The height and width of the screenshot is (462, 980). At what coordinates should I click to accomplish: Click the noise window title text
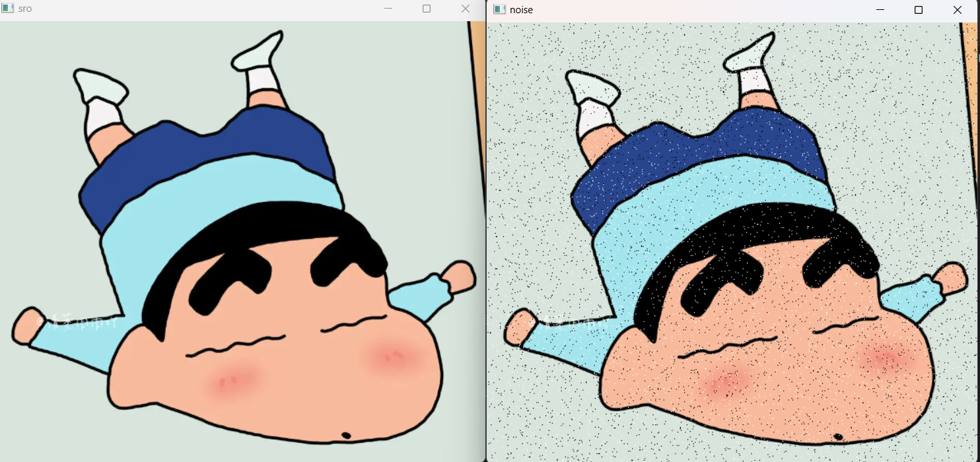[521, 10]
